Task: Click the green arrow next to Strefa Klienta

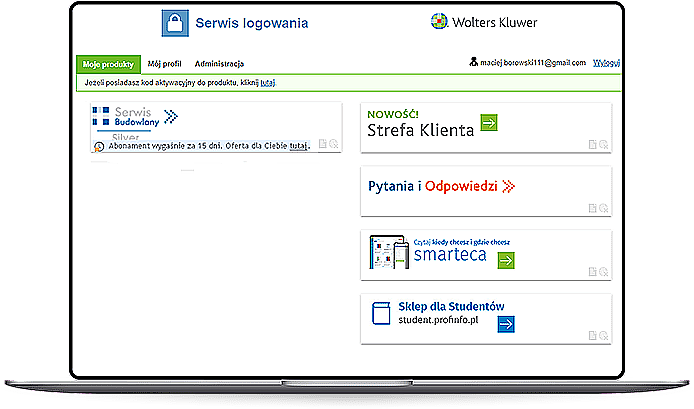Action: click(x=489, y=123)
